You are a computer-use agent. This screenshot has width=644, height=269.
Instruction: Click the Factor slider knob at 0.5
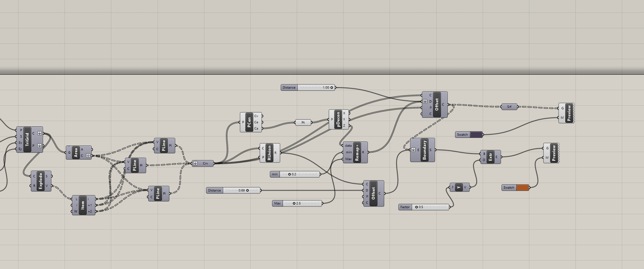(416, 207)
